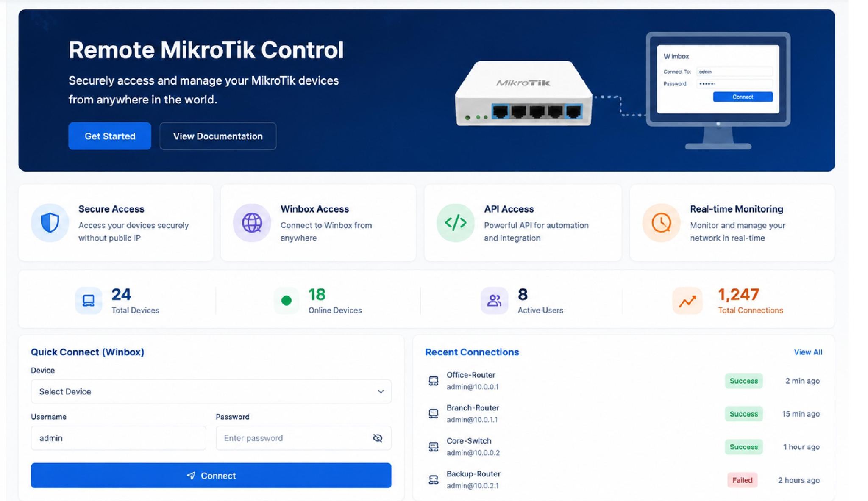Screen dimensions: 868x501
Task: Click the Real-time Monitoring card title
Action: click(737, 209)
